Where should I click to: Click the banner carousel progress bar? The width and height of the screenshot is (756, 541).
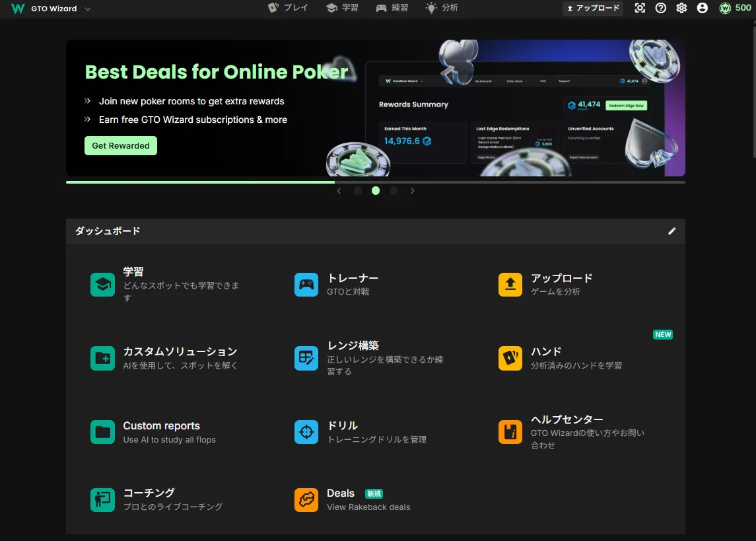pyautogui.click(x=375, y=182)
